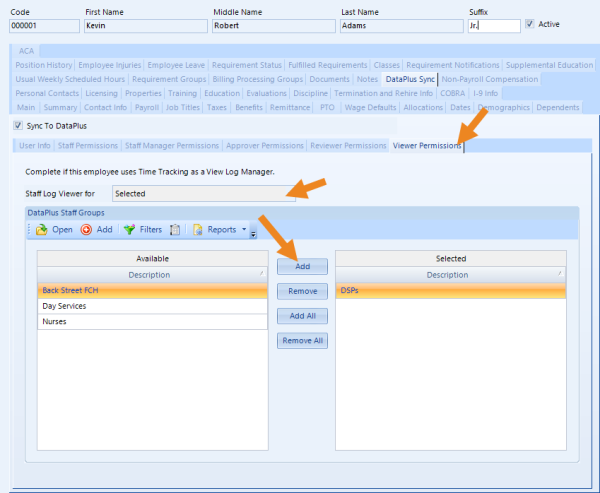Click the toolbar overflow options arrow
The image size is (600, 493).
tap(253, 234)
